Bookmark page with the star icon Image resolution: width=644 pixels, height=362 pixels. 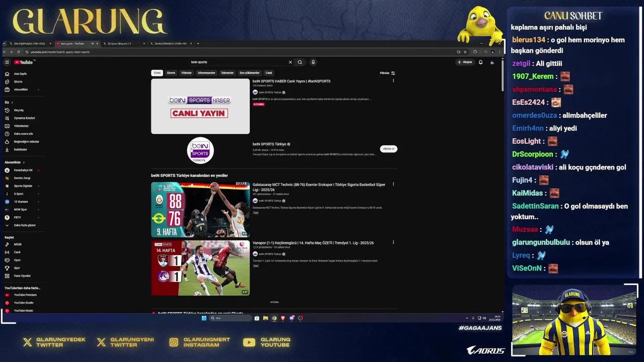click(465, 52)
